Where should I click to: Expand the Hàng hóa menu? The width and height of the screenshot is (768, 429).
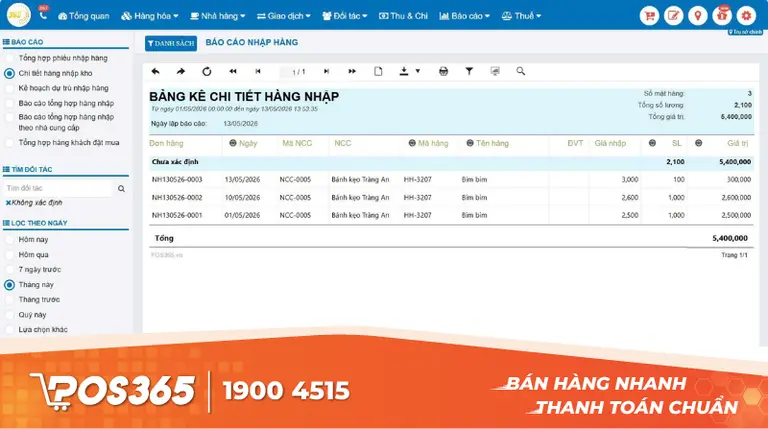(x=150, y=16)
